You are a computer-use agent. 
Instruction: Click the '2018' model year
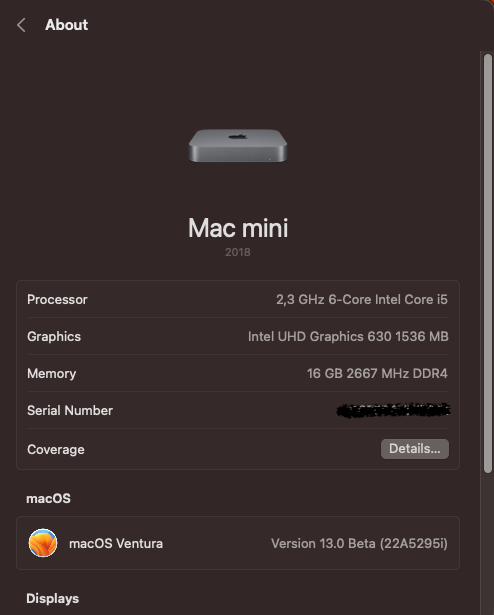tap(238, 252)
